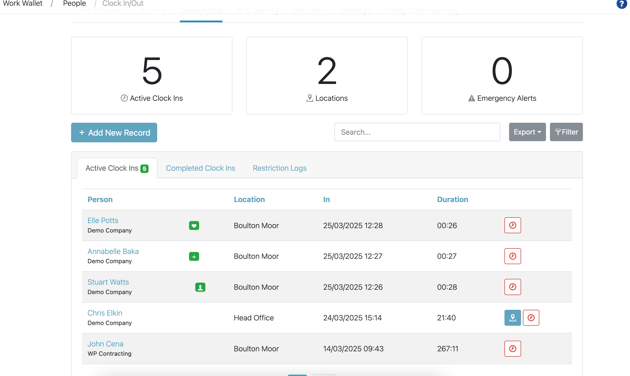Go to Work Wallet breadcrumb

[x=22, y=3]
